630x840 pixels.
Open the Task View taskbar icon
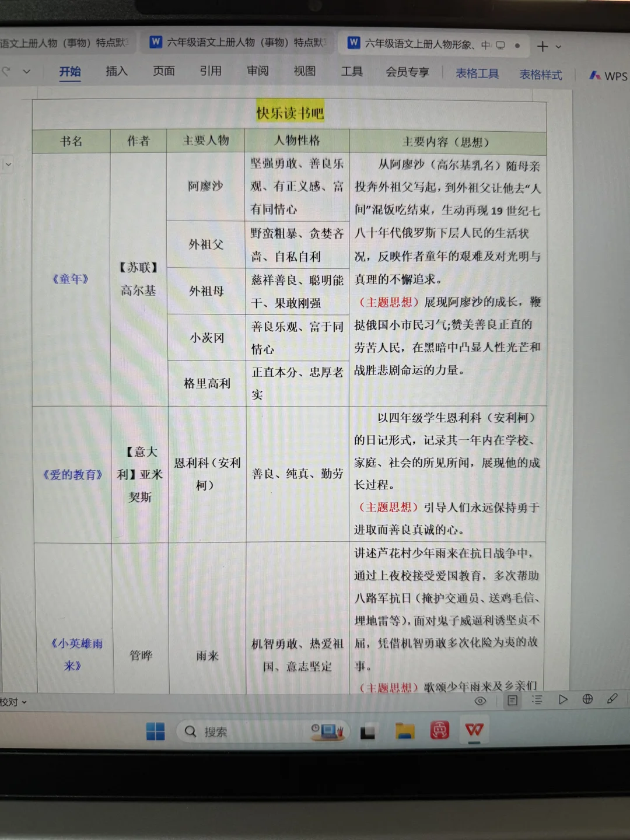point(367,731)
